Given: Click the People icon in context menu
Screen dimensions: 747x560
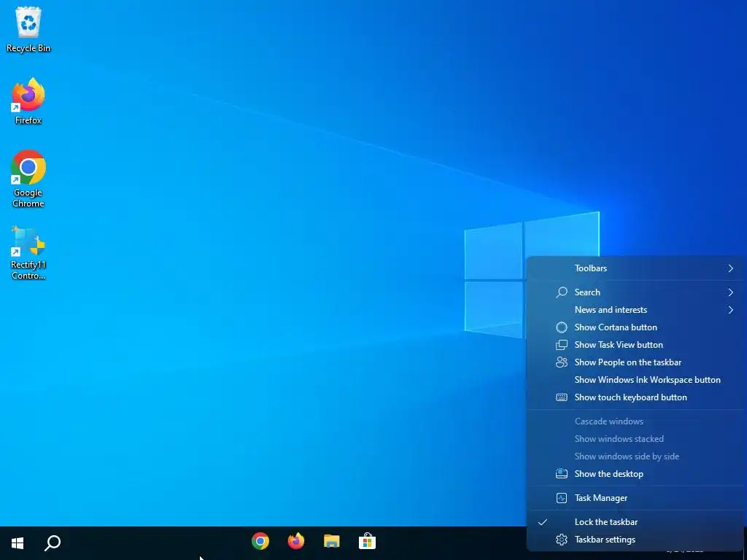Looking at the screenshot, I should coord(562,362).
